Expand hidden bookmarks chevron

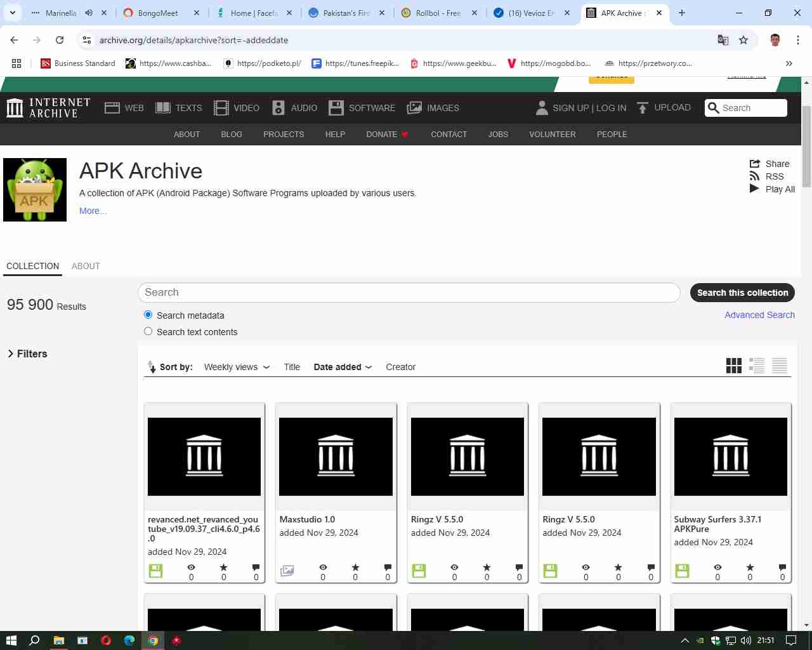789,63
